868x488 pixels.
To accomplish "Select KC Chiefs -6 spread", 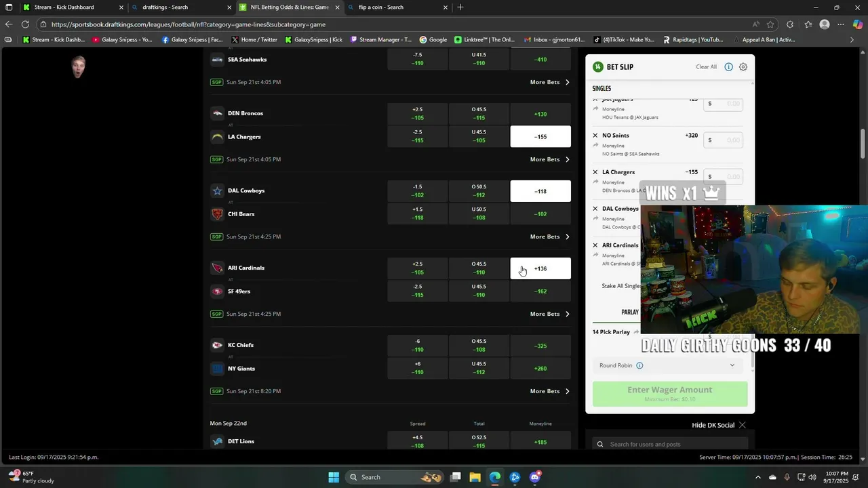I will pyautogui.click(x=418, y=346).
